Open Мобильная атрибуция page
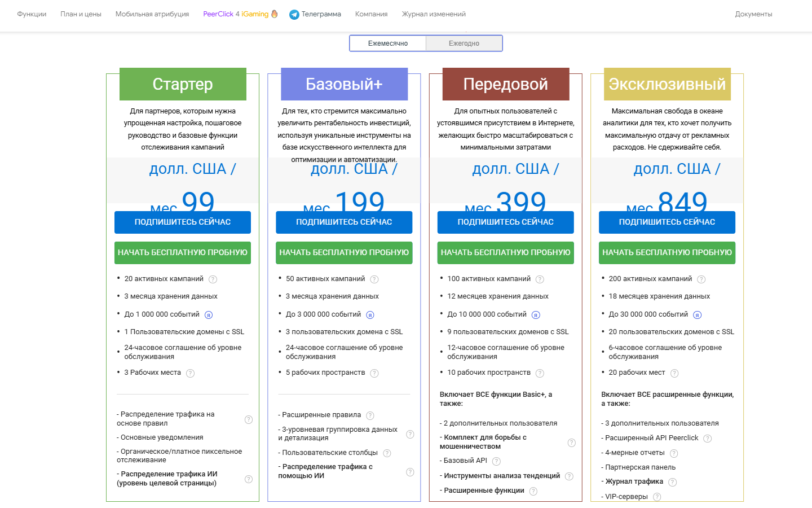Image resolution: width=812 pixels, height=508 pixels. tap(152, 14)
